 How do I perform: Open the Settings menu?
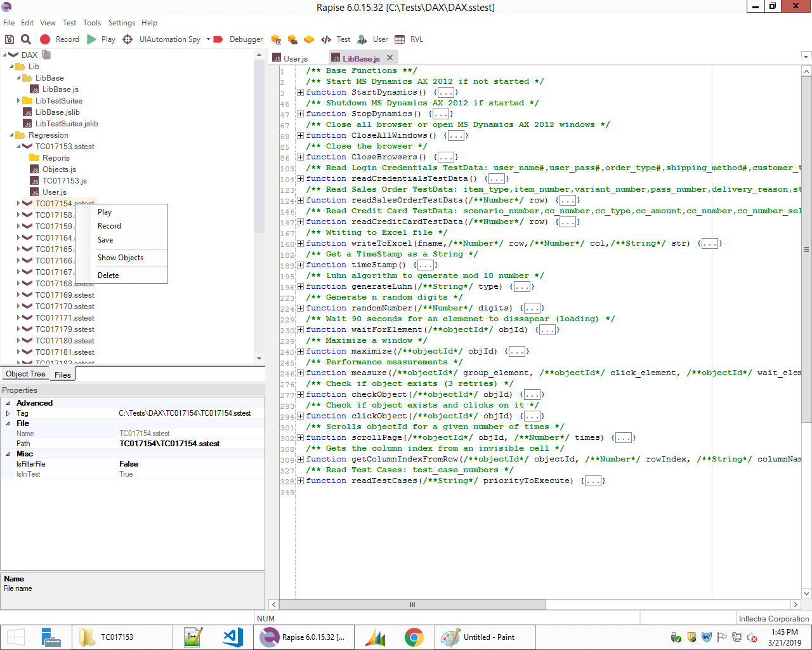[x=122, y=23]
